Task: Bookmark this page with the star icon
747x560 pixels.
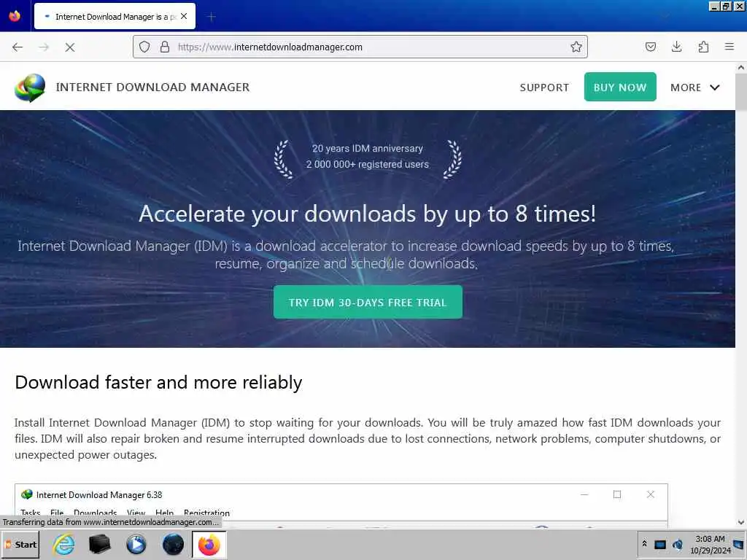Action: (x=576, y=47)
